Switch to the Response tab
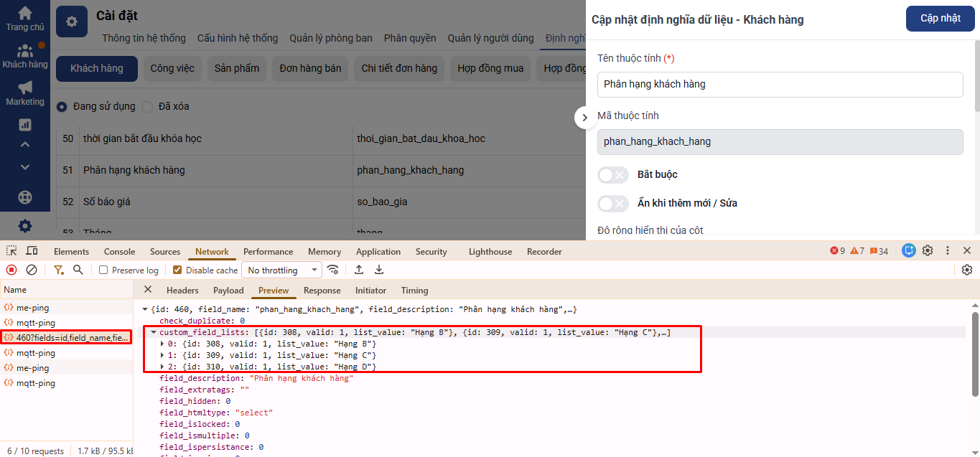This screenshot has height=457, width=980. pyautogui.click(x=322, y=291)
